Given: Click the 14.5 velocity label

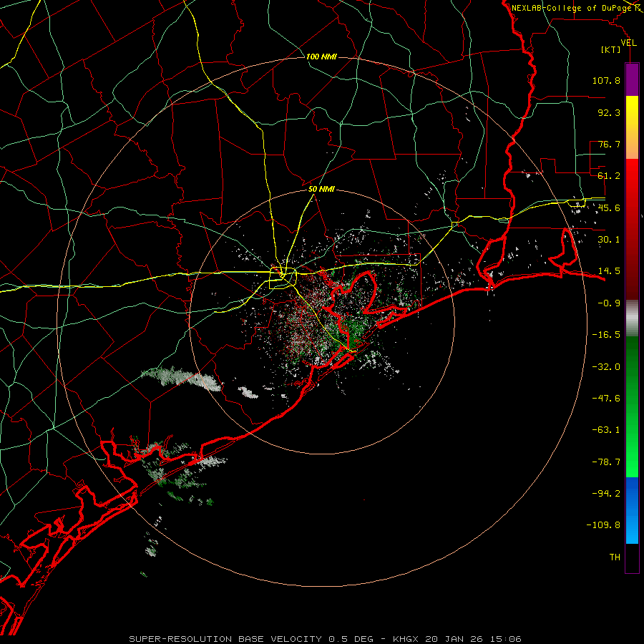Looking at the screenshot, I should pyautogui.click(x=609, y=271).
